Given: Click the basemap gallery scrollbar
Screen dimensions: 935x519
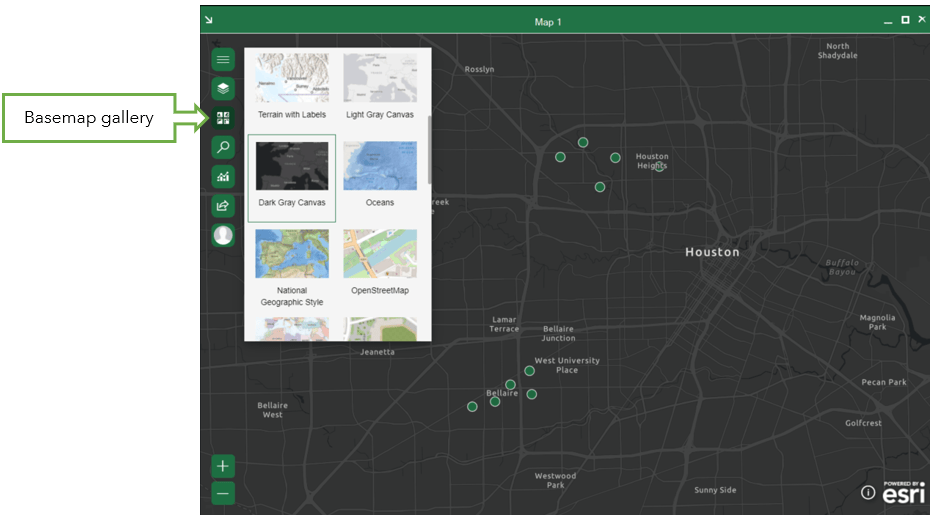Looking at the screenshot, I should click(x=429, y=149).
